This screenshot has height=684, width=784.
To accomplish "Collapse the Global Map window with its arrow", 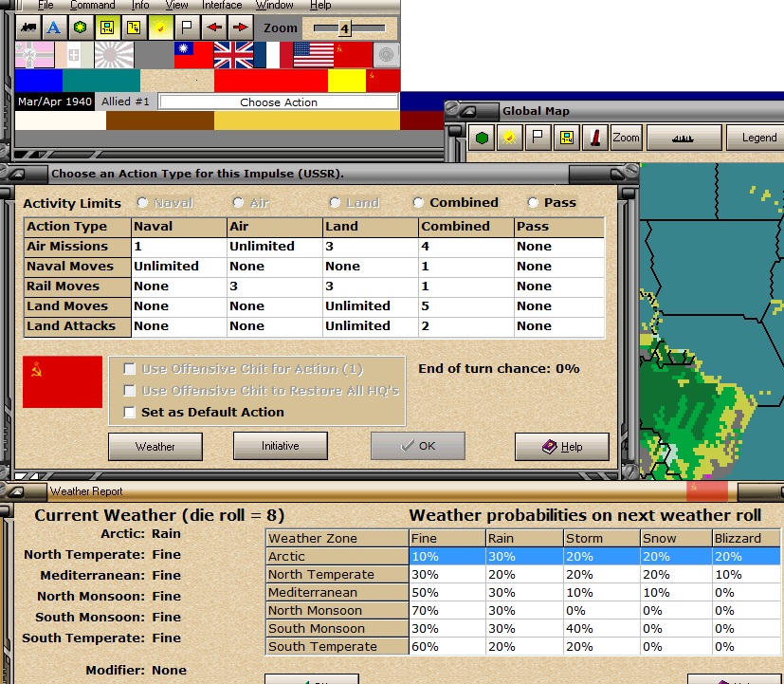I will [x=468, y=111].
